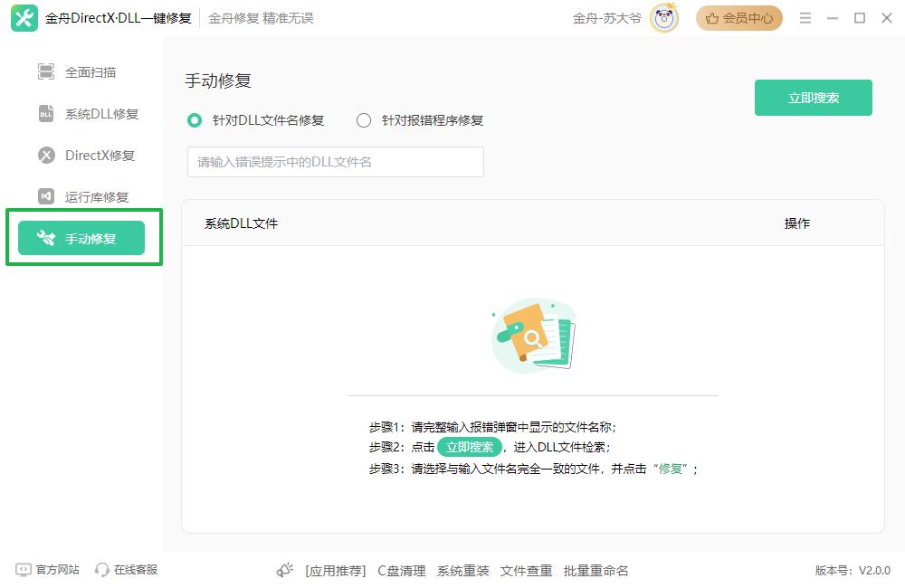Click the megaphone icon in bottom bar
The width and height of the screenshot is (905, 588).
tap(286, 570)
